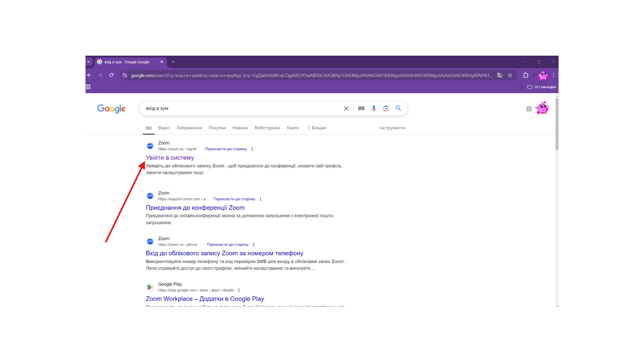Open Інструменти search tools
The image size is (644, 362).
[392, 128]
